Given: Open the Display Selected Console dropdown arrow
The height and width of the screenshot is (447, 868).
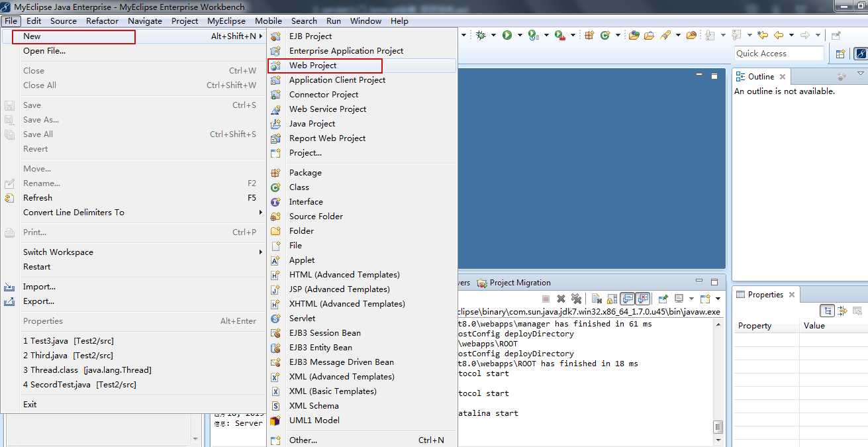Looking at the screenshot, I should pos(691,299).
